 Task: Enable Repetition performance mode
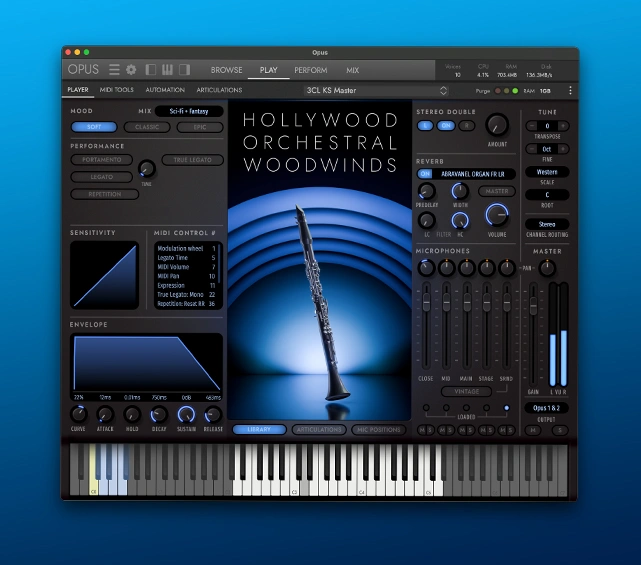(x=105, y=194)
